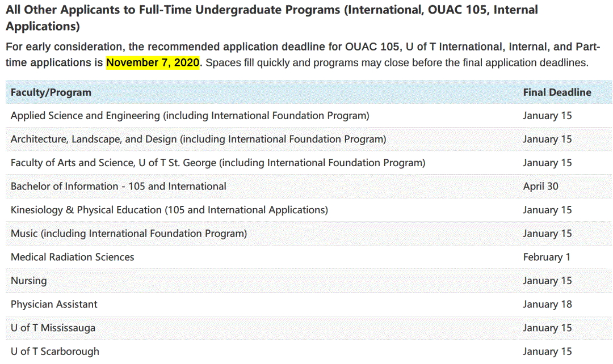Click the January 18 deadline cell
Viewport: 613px width, 364px height.
click(x=547, y=304)
